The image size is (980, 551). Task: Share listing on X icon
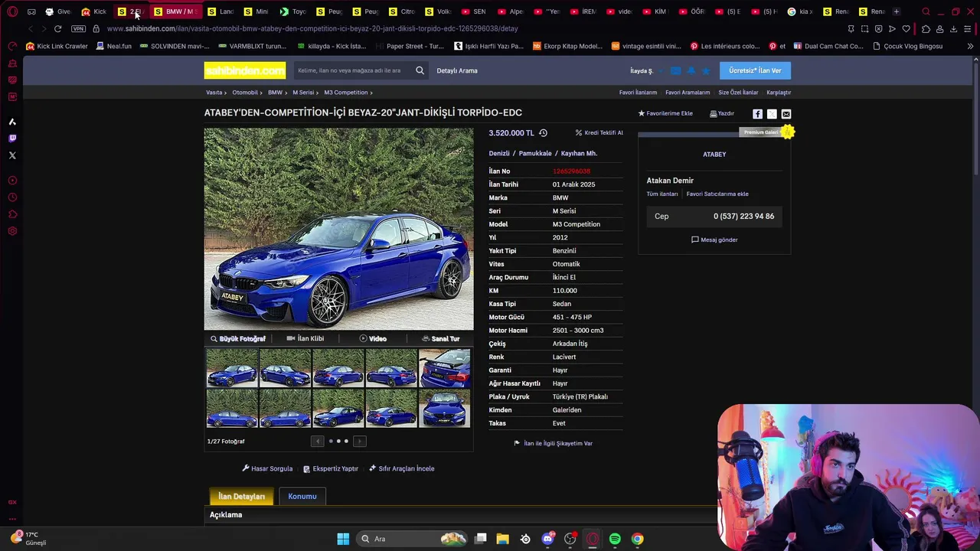[772, 114]
